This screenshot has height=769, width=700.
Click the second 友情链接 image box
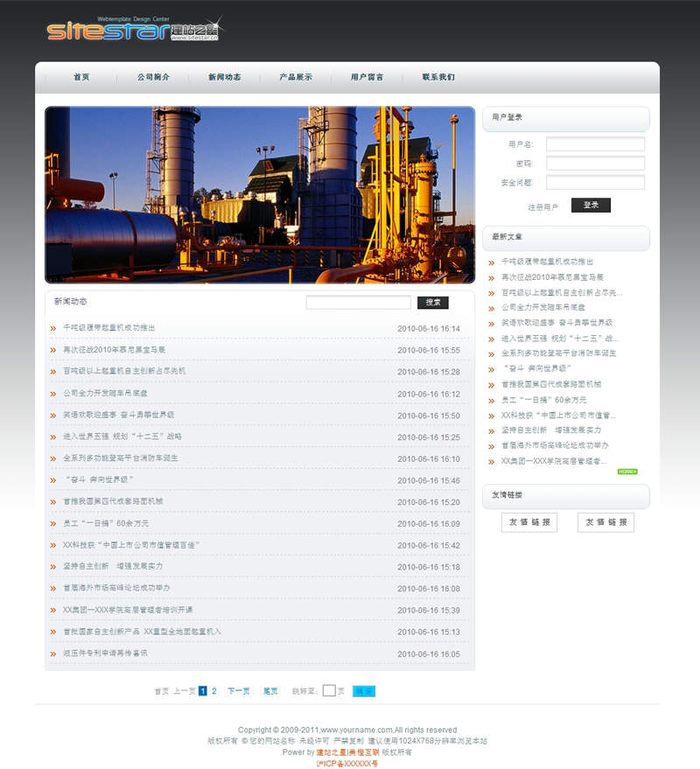tap(605, 522)
